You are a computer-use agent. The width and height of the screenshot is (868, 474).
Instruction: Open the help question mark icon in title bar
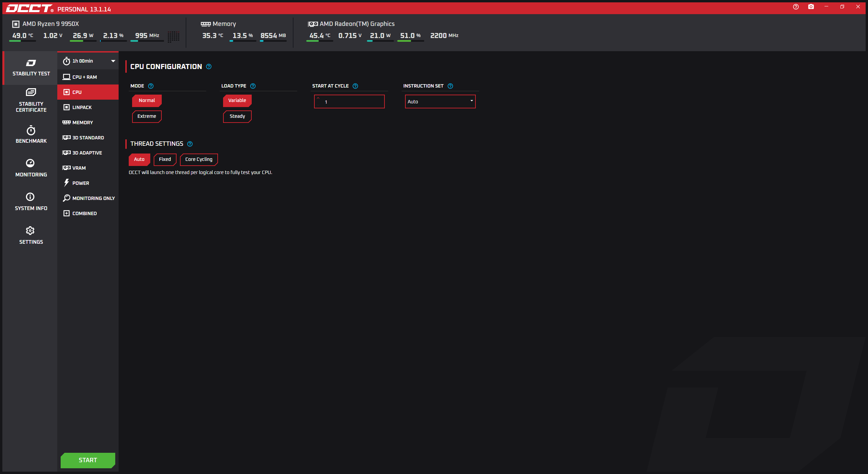pos(796,7)
